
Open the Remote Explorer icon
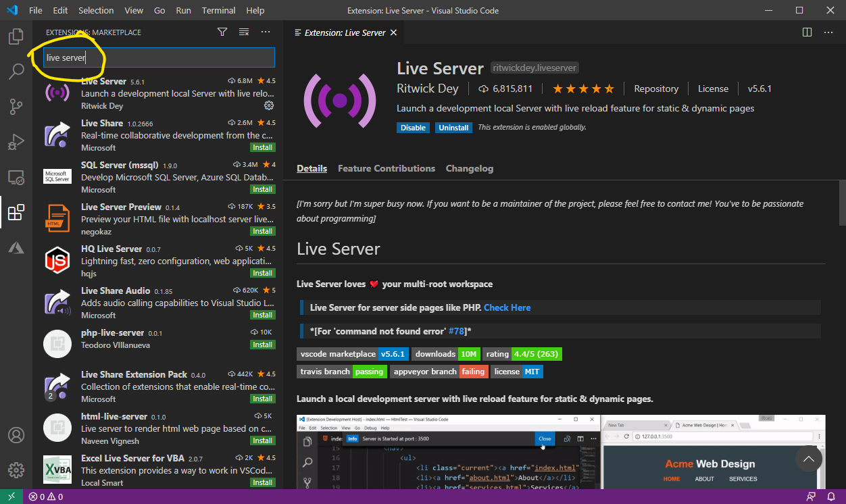tap(16, 178)
